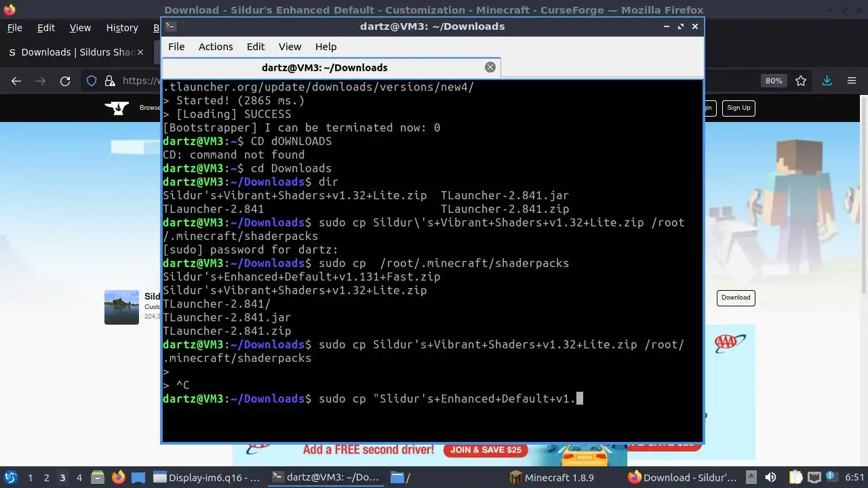The width and height of the screenshot is (868, 488).
Task: Open the clipboard manager tray icon
Action: click(796, 477)
